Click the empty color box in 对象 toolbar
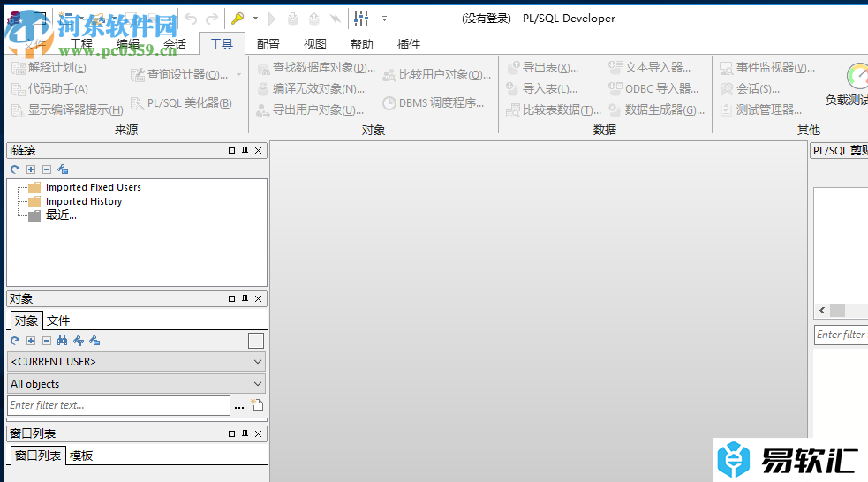This screenshot has width=868, height=482. tap(256, 341)
